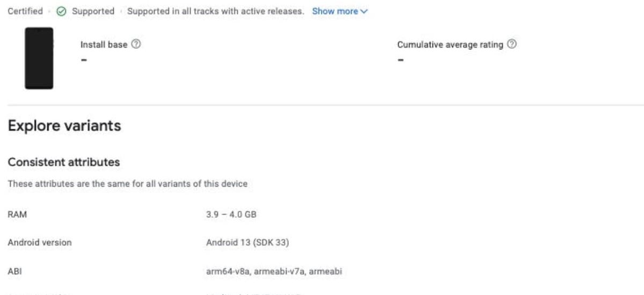Click the Show more link

[x=335, y=11]
